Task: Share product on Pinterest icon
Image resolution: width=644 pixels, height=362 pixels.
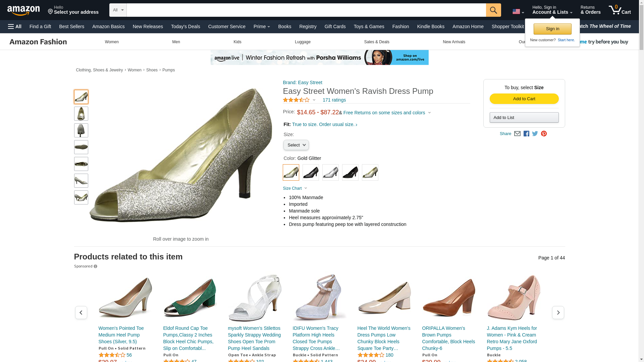Action: pos(544,134)
